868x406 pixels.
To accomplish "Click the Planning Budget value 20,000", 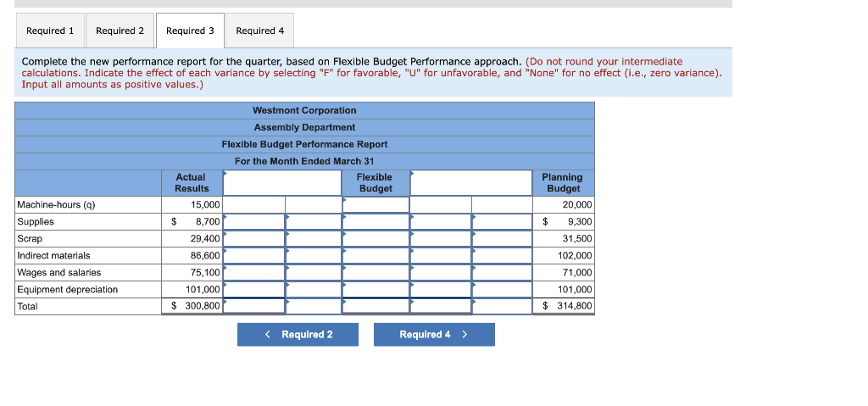I will [x=577, y=205].
